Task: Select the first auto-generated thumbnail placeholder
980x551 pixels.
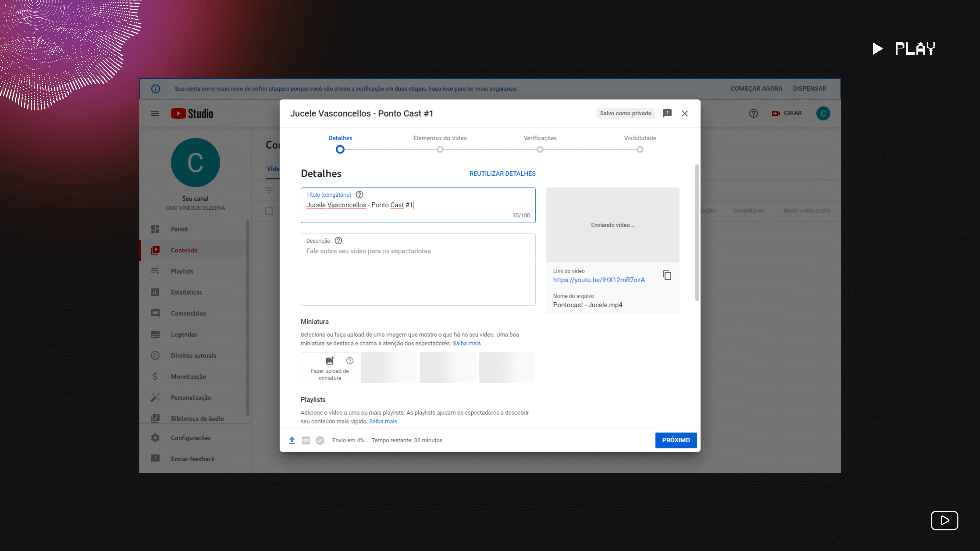Action: (388, 368)
